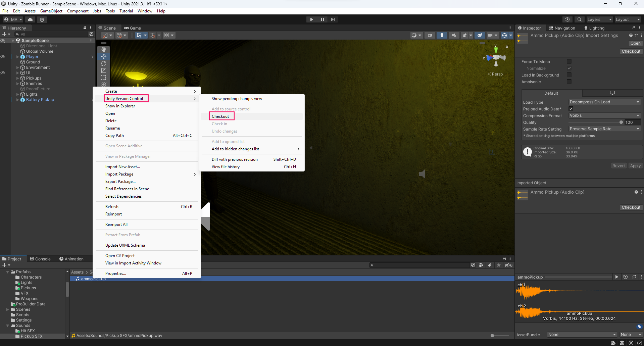Click the Open button in Inspector
The image size is (644, 346).
(x=635, y=43)
